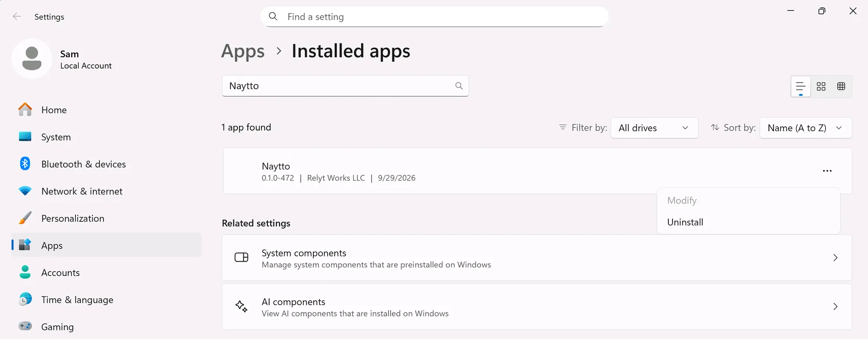Click the Time & language globe icon
This screenshot has width=868, height=339.
point(25,299)
